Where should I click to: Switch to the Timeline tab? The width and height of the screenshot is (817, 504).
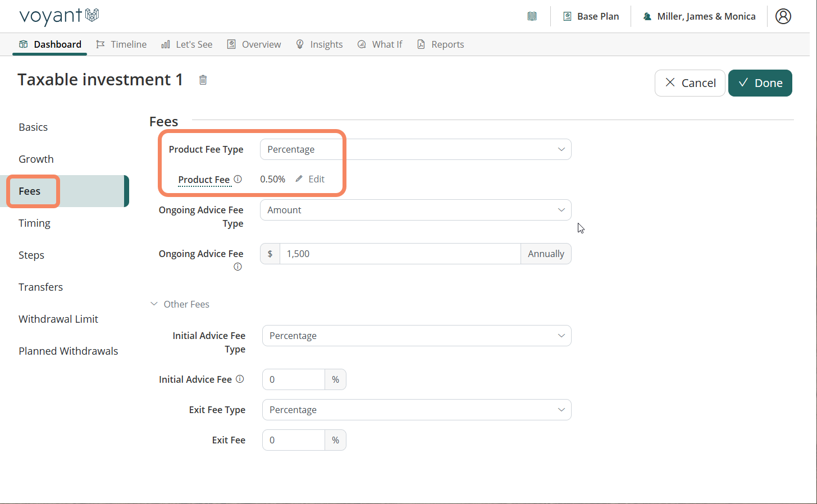point(121,44)
